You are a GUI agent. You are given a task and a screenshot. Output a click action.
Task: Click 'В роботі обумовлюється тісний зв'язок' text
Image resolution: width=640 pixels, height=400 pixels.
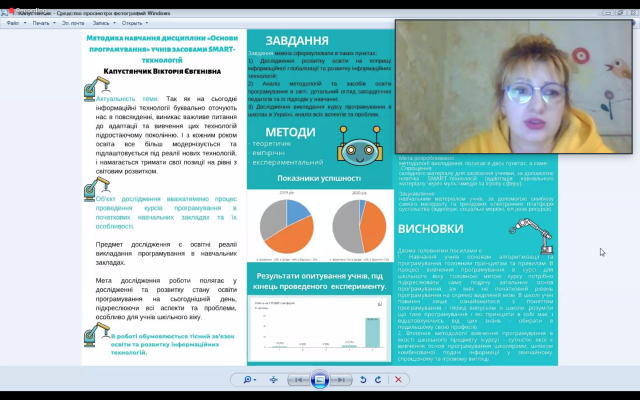(x=173, y=344)
